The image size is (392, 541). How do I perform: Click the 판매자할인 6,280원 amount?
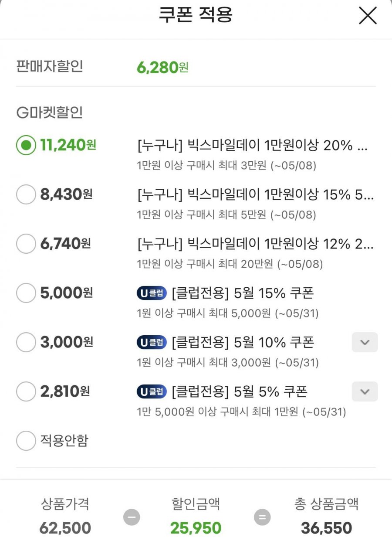click(162, 67)
